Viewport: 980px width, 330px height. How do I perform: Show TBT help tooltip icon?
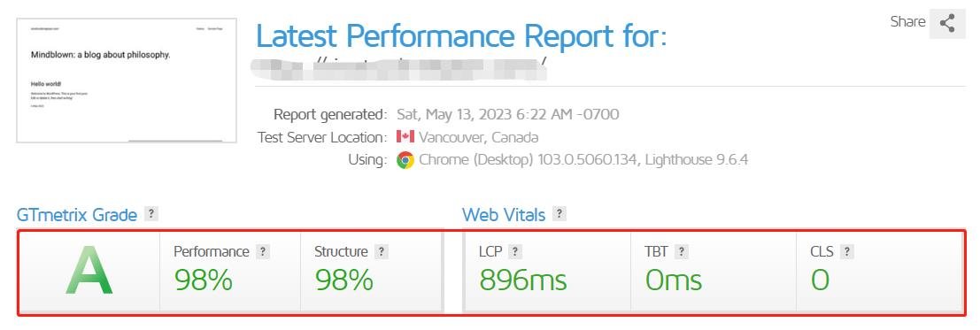pyautogui.click(x=682, y=252)
